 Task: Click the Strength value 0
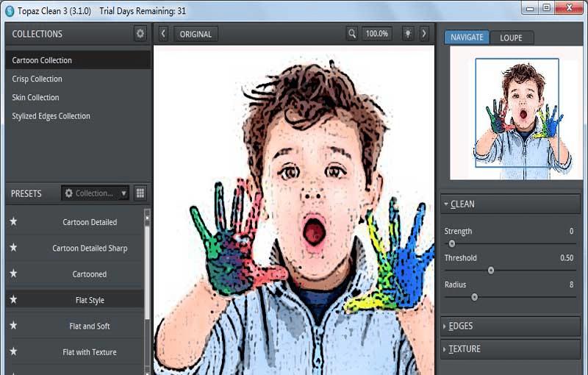point(571,231)
